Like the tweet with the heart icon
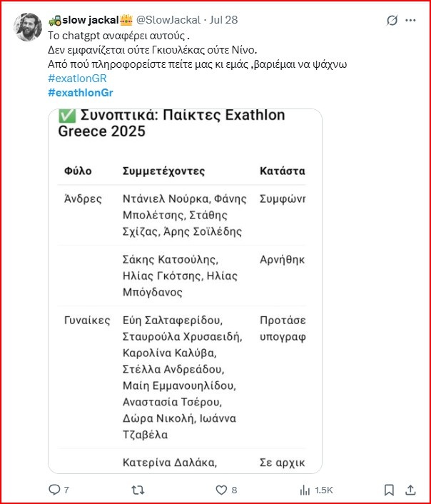Image resolution: width=431 pixels, height=504 pixels. 222,490
